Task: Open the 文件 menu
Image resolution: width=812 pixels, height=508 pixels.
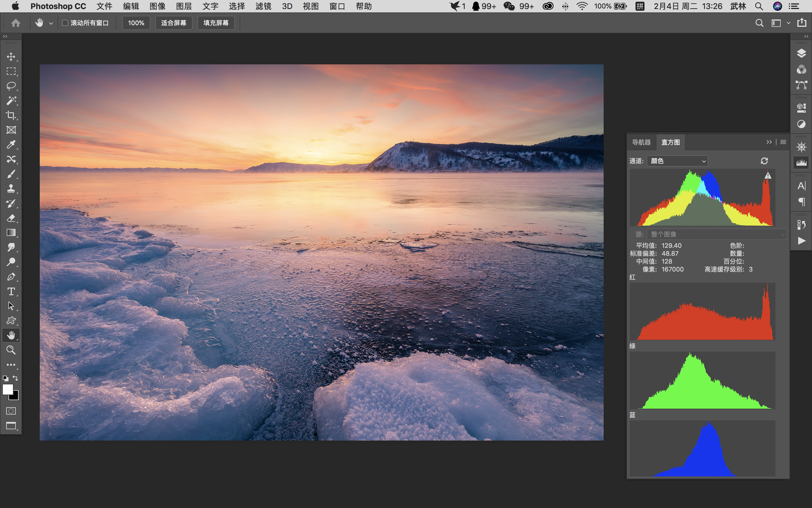Action: pyautogui.click(x=104, y=6)
